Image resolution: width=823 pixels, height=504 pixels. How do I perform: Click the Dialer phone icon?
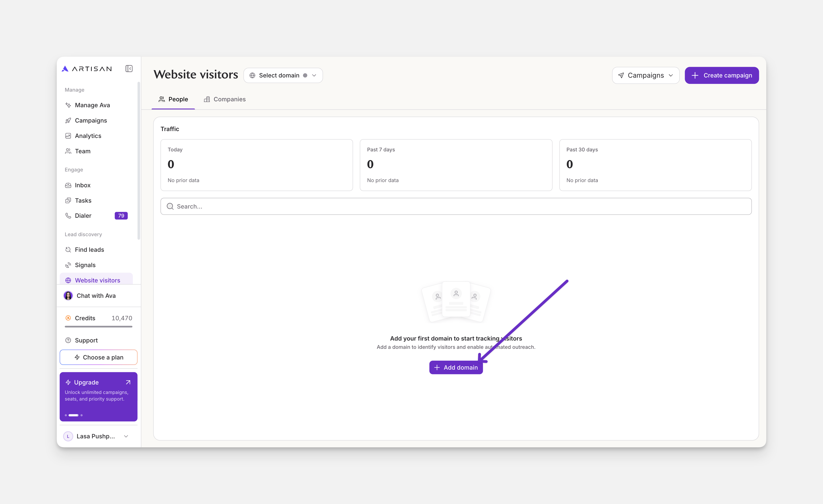(68, 216)
